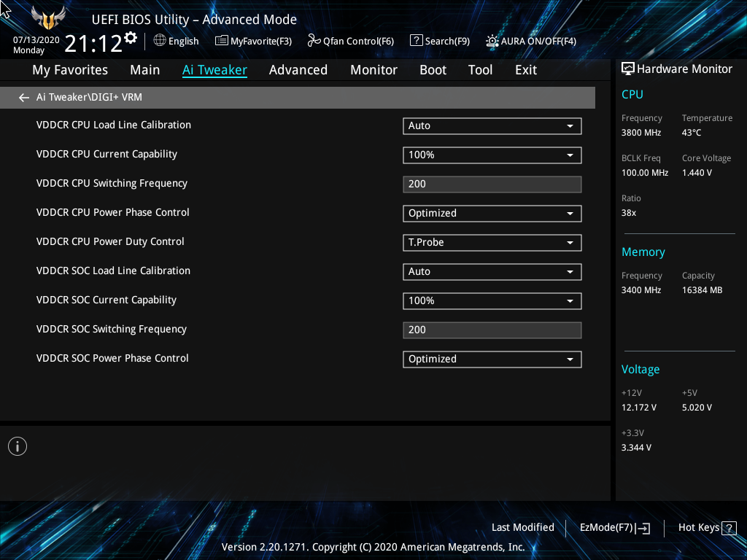Select VDDCR SOC Current Capability label
Image resolution: width=747 pixels, height=560 pixels.
[x=107, y=300]
